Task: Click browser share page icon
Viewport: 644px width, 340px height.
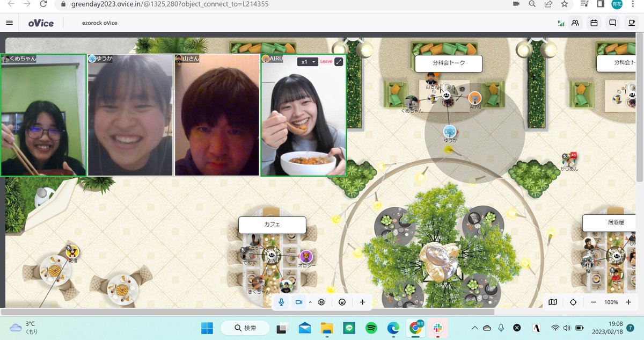Action: tap(548, 4)
